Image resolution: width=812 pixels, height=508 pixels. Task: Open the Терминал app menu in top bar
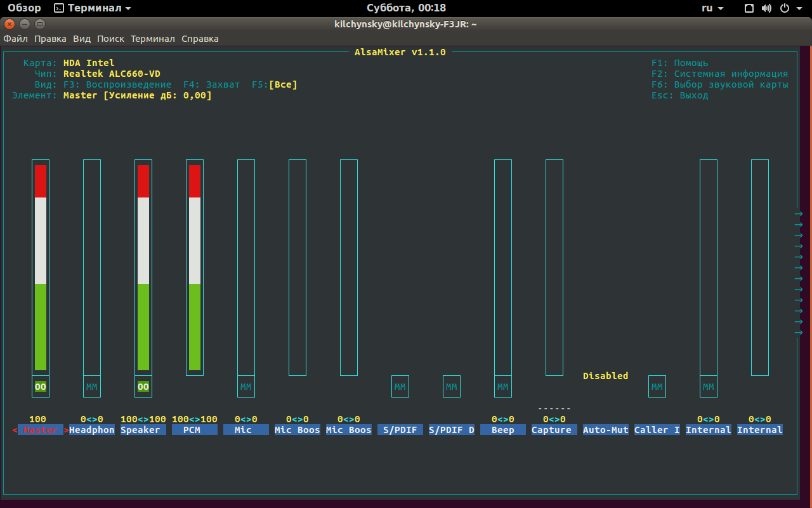93,8
